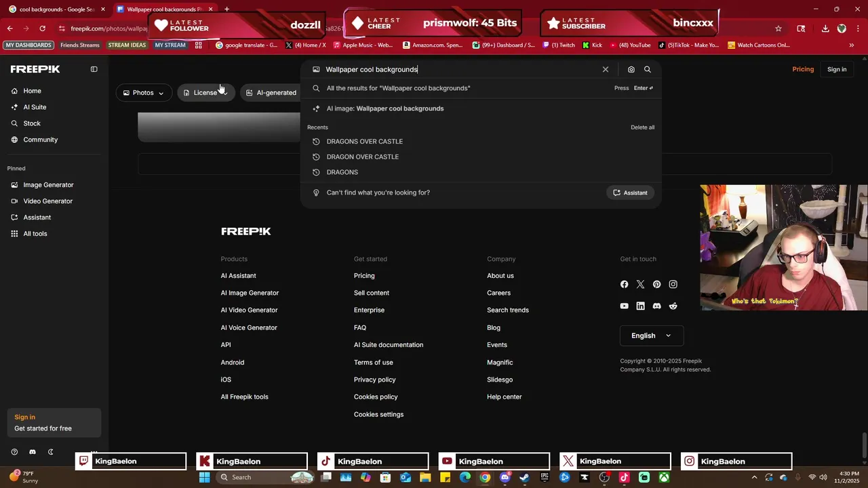868x488 pixels.
Task: Open the Twitch bookmark in bookmarks bar
Action: [x=559, y=45]
